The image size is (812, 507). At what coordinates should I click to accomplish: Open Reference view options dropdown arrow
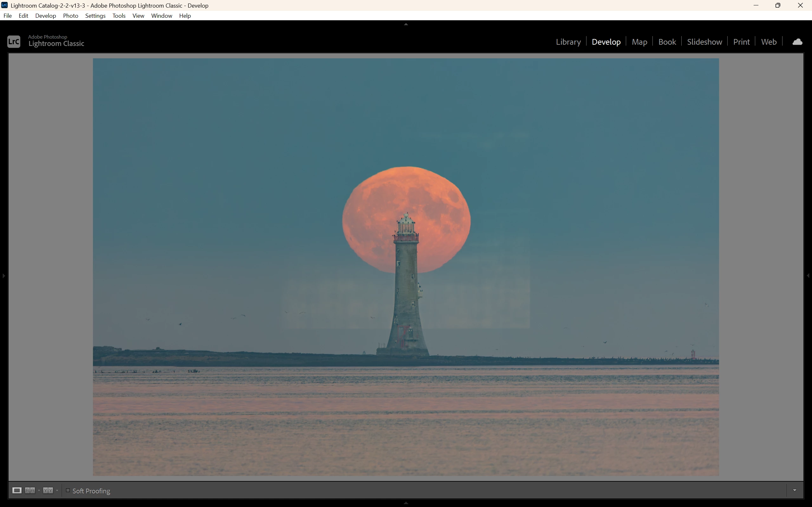pos(39,491)
